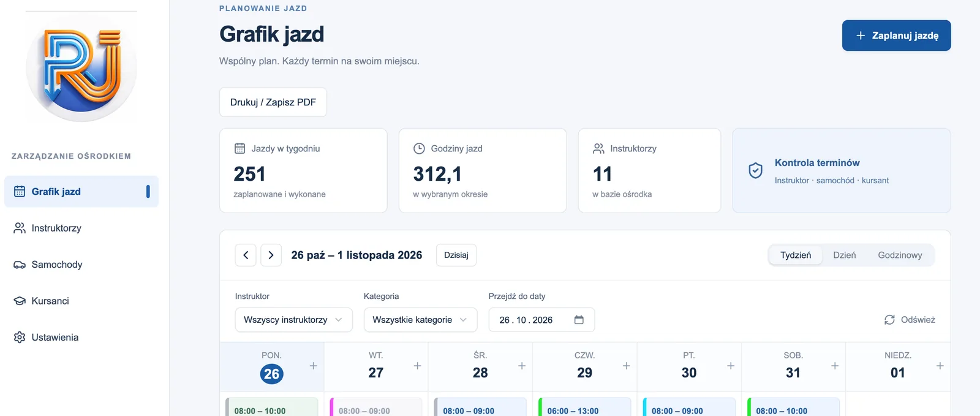Viewport: 980px width, 416px height.
Task: Click PLANOWANIE JAZD breadcrumb label
Action: (263, 9)
